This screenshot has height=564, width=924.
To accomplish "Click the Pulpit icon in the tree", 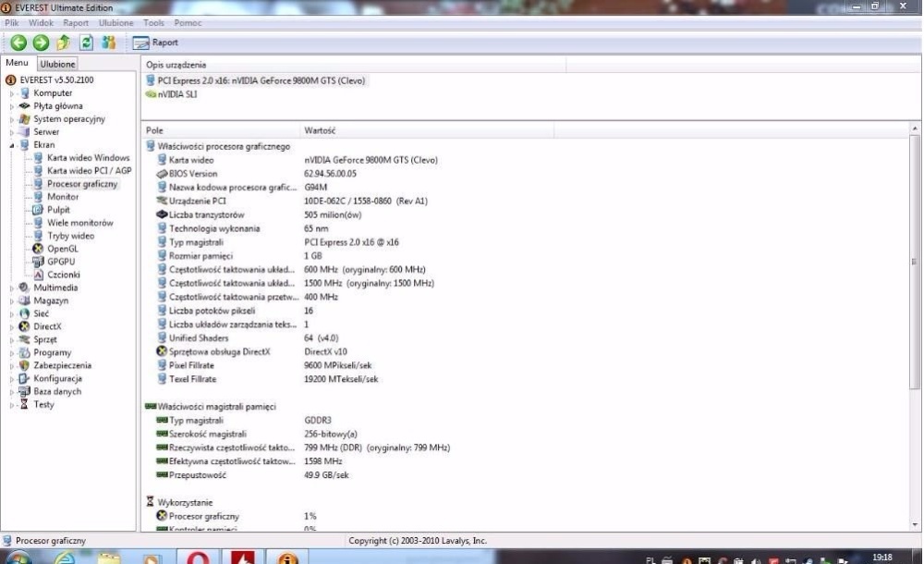I will pyautogui.click(x=38, y=210).
